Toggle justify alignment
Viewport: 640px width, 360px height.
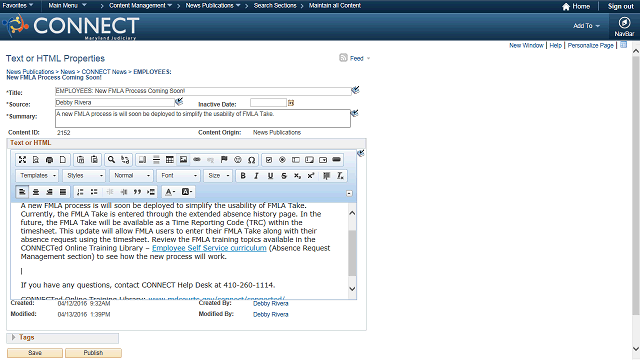tap(63, 192)
